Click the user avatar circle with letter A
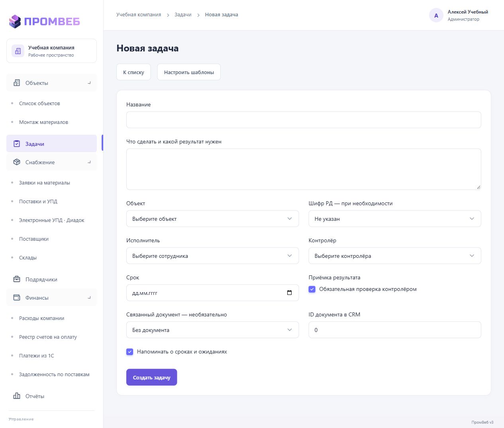The height and width of the screenshot is (428, 504). [x=436, y=16]
